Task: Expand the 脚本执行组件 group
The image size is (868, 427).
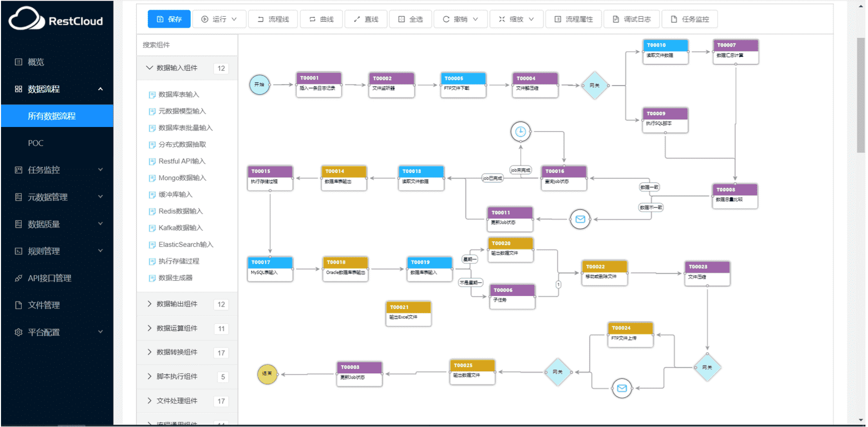Action: point(187,377)
